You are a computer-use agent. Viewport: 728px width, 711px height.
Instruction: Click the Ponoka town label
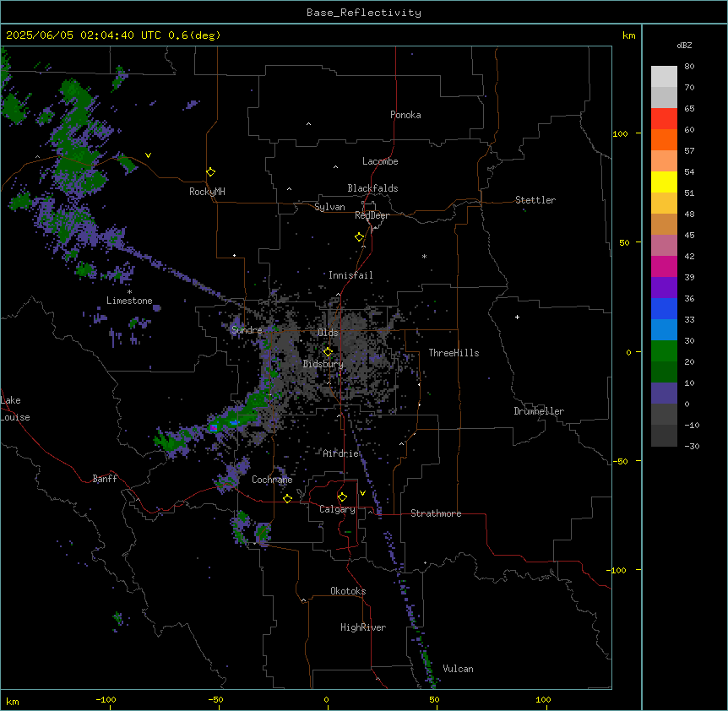tap(405, 115)
